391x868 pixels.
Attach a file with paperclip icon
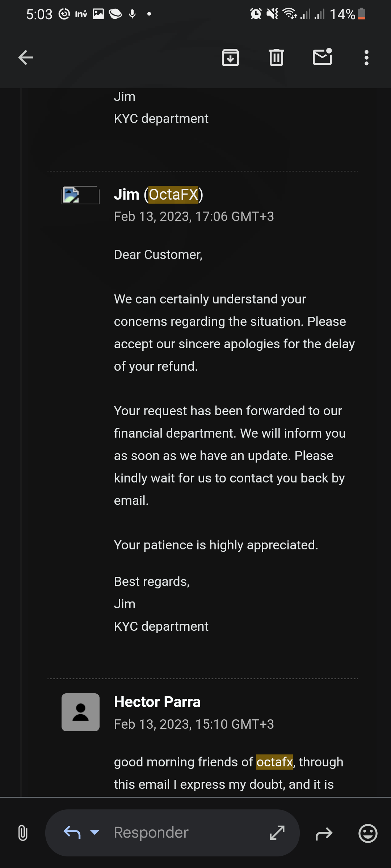(x=22, y=833)
